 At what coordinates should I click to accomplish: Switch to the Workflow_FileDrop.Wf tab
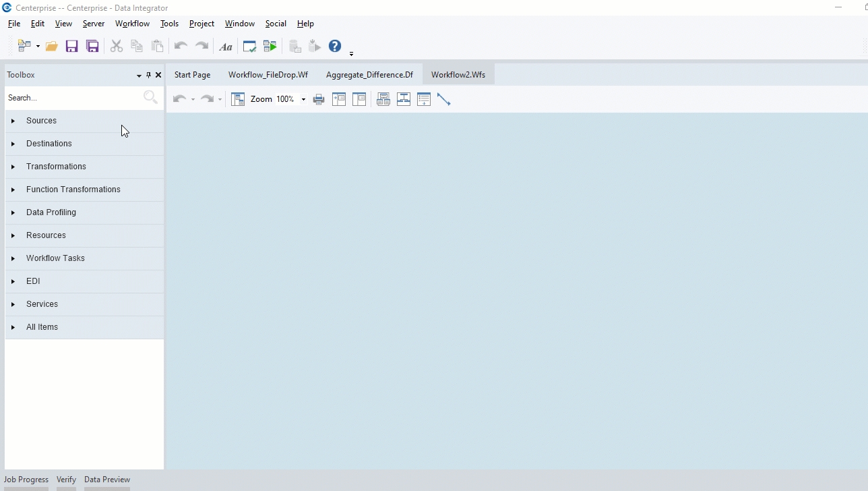pyautogui.click(x=268, y=75)
